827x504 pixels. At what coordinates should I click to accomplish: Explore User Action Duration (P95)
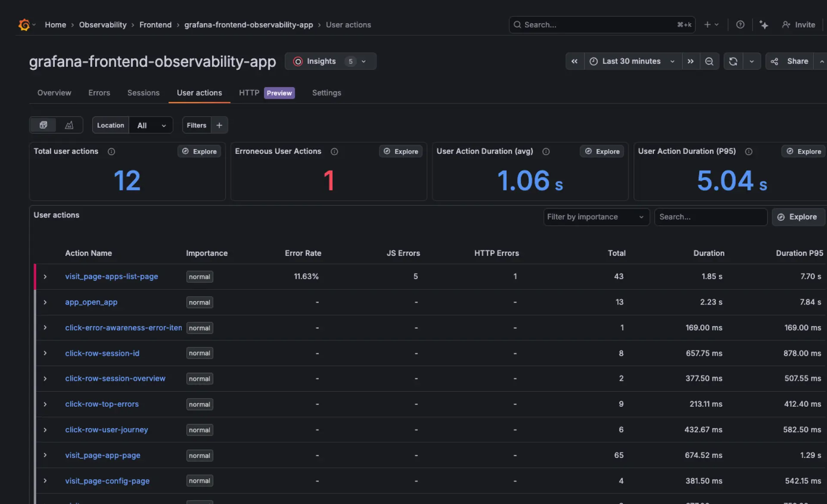pyautogui.click(x=804, y=151)
